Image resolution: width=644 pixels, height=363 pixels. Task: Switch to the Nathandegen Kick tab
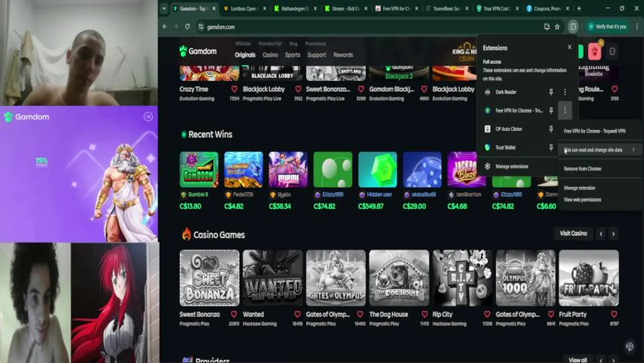[295, 9]
